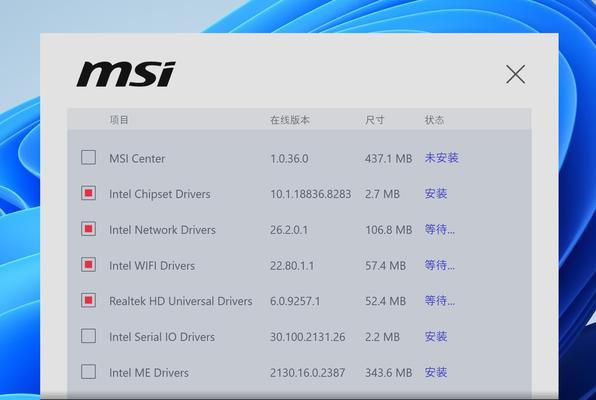Check the MSI Center checkbox
Screen dimensions: 596x400
click(x=88, y=157)
